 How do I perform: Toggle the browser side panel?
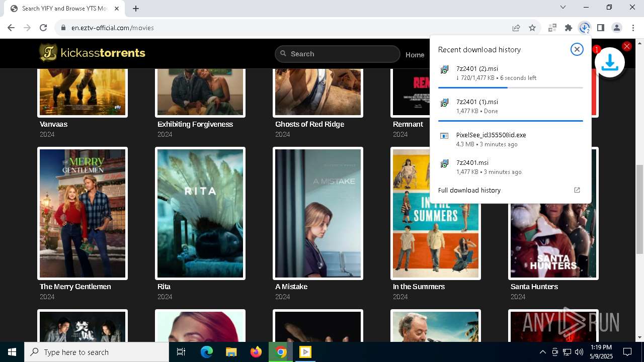click(601, 28)
